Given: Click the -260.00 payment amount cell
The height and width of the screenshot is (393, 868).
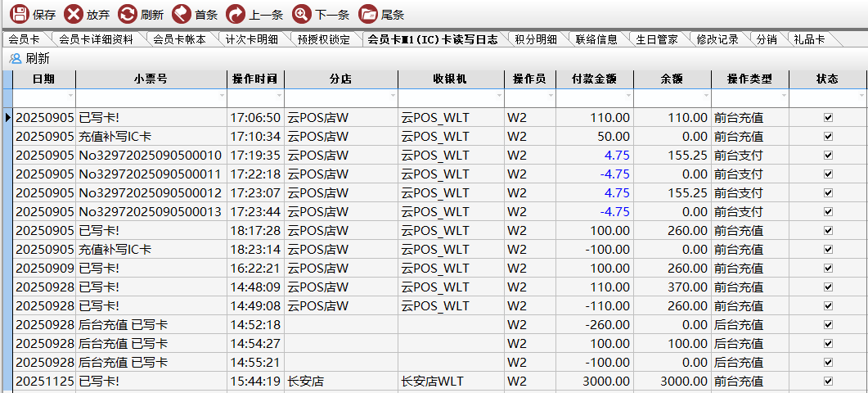Looking at the screenshot, I should (x=595, y=325).
